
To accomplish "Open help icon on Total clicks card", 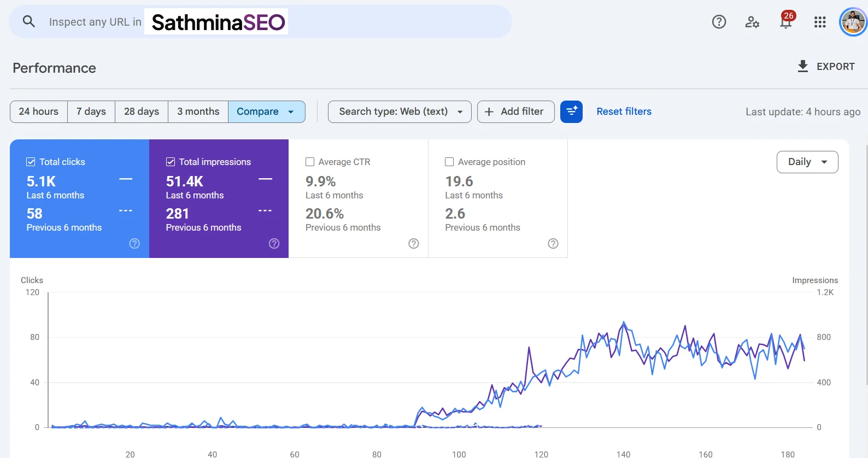I will click(x=134, y=244).
